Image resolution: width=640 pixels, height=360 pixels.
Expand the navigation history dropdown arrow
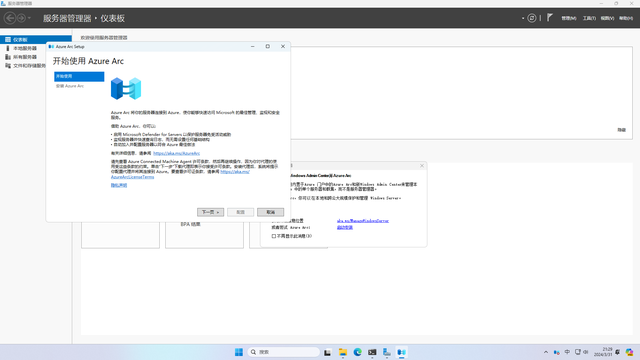click(29, 18)
